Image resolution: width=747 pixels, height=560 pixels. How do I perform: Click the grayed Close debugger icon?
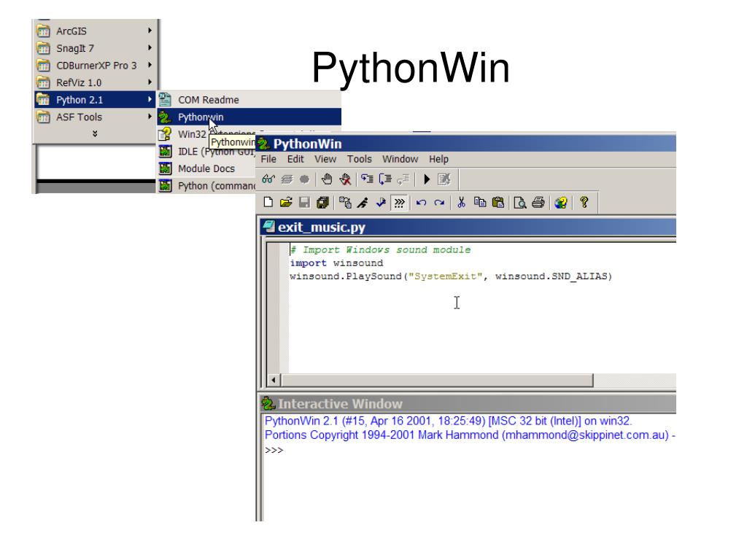click(444, 179)
